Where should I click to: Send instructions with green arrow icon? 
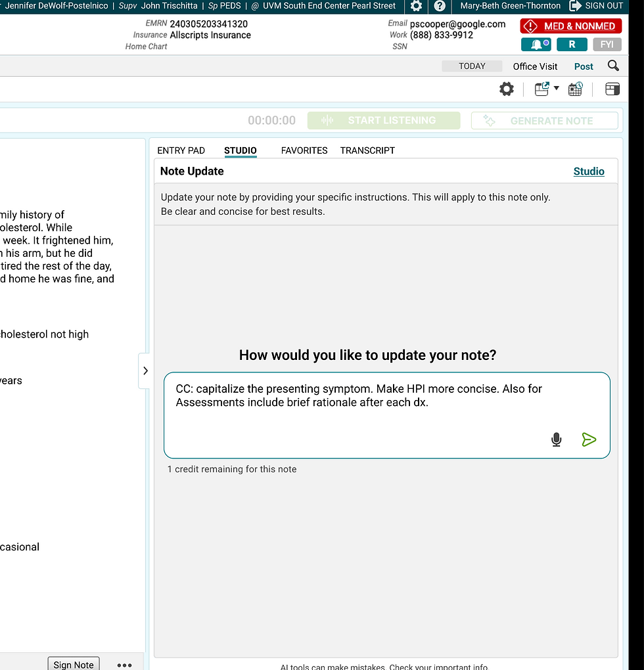click(x=589, y=439)
